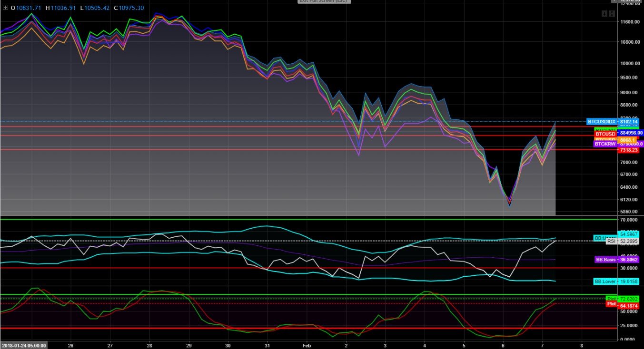644x349 pixels.
Task: Click the Exit Full Screen (ESC) button
Action: coord(324,1)
